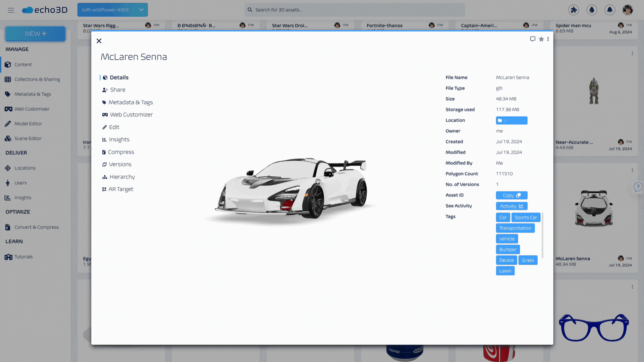Select the dialog's Metadata & Tags tab
Image resolution: width=644 pixels, height=362 pixels.
(127, 102)
